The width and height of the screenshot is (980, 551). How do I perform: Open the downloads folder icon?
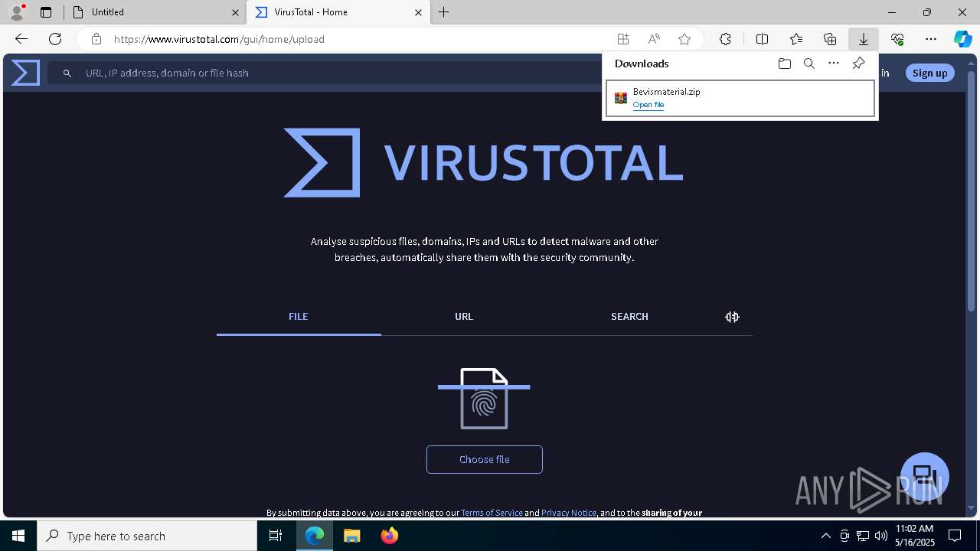pos(784,64)
